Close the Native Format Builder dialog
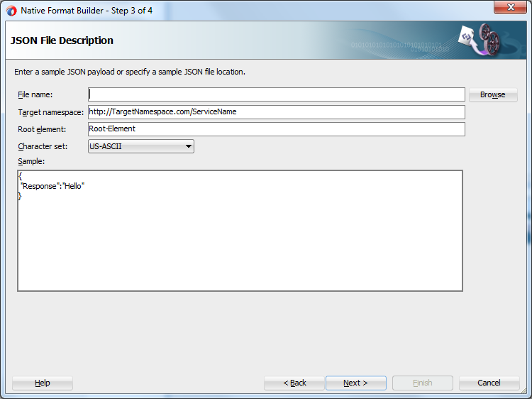The height and width of the screenshot is (399, 532). point(510,7)
